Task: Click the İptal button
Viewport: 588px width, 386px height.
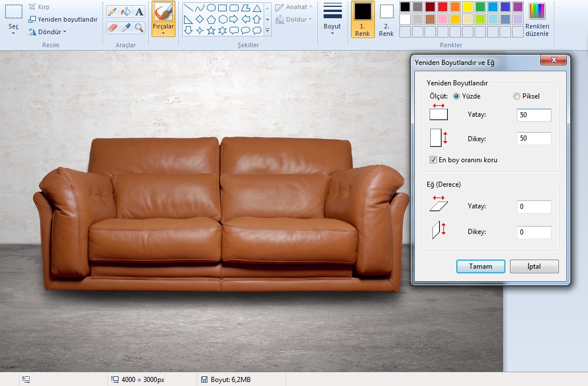Action: (x=534, y=266)
